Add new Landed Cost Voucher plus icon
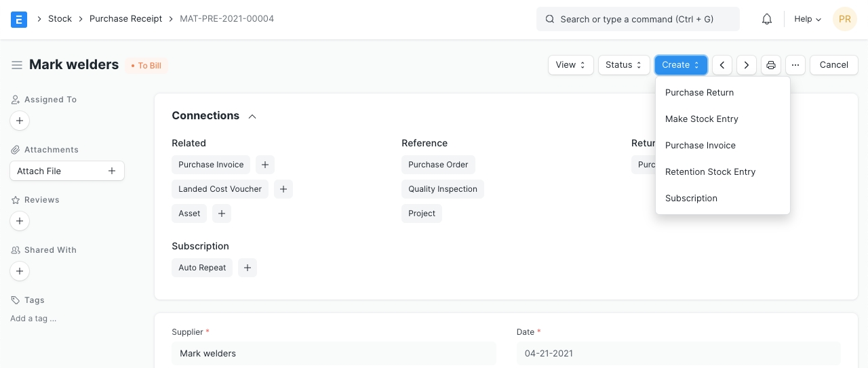The image size is (868, 368). pyautogui.click(x=283, y=189)
